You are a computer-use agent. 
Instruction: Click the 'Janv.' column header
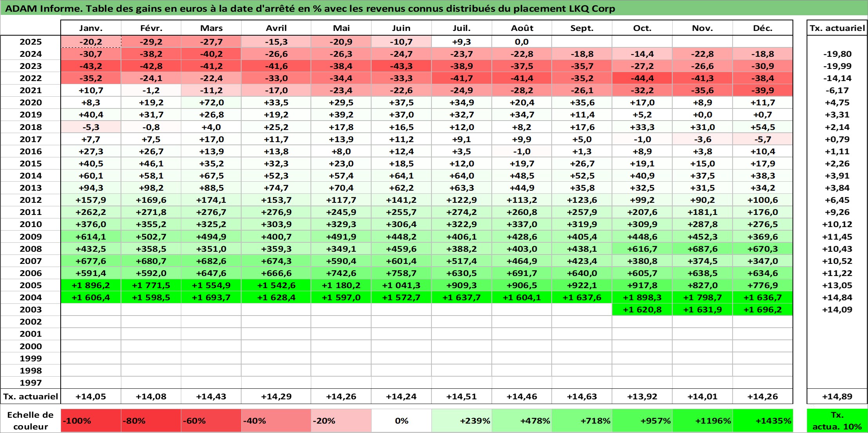[x=91, y=28]
